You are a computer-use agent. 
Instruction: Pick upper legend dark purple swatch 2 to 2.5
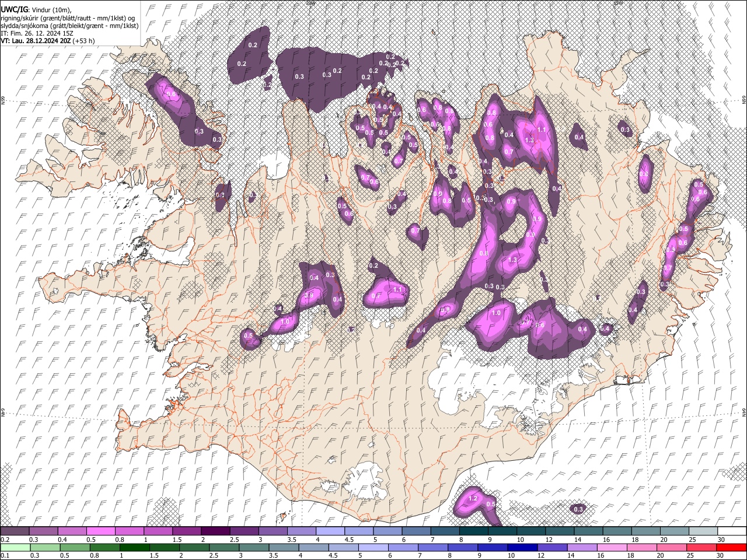pos(215,531)
